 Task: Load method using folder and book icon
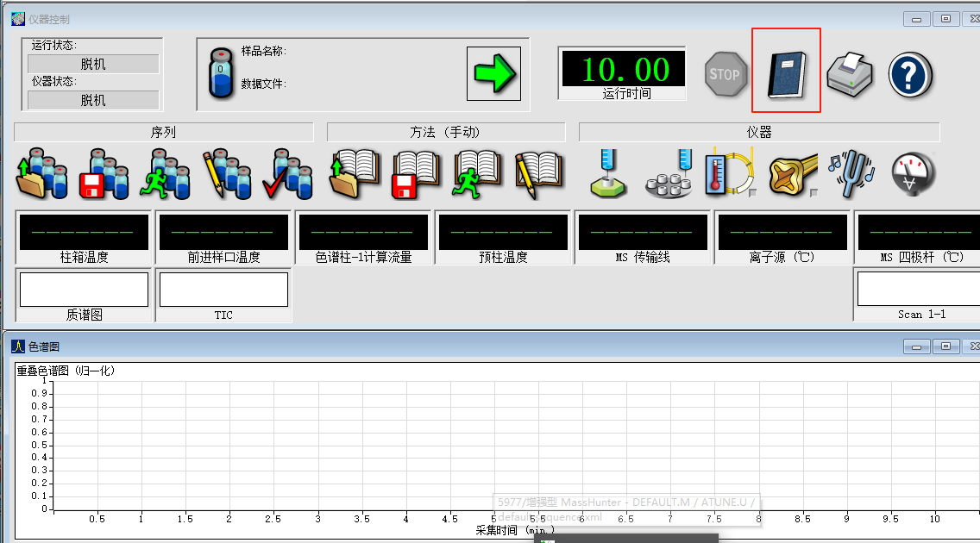355,173
